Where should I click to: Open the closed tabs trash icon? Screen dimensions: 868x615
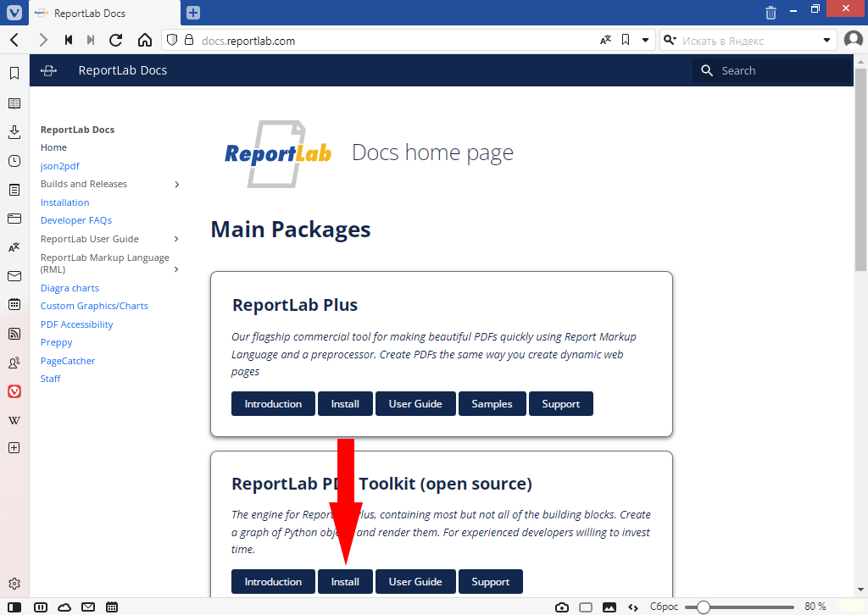pyautogui.click(x=771, y=12)
